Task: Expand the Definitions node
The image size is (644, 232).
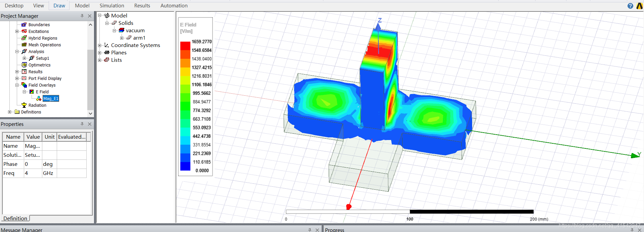Action: pos(9,112)
